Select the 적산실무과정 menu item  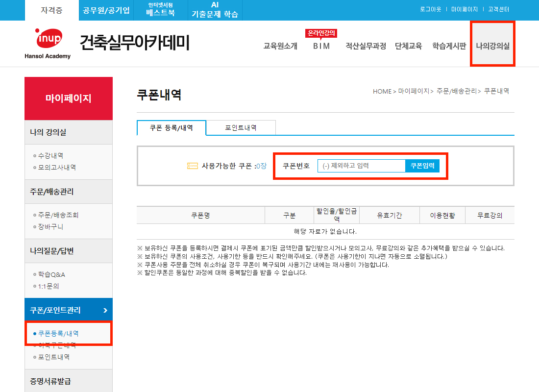pyautogui.click(x=366, y=46)
